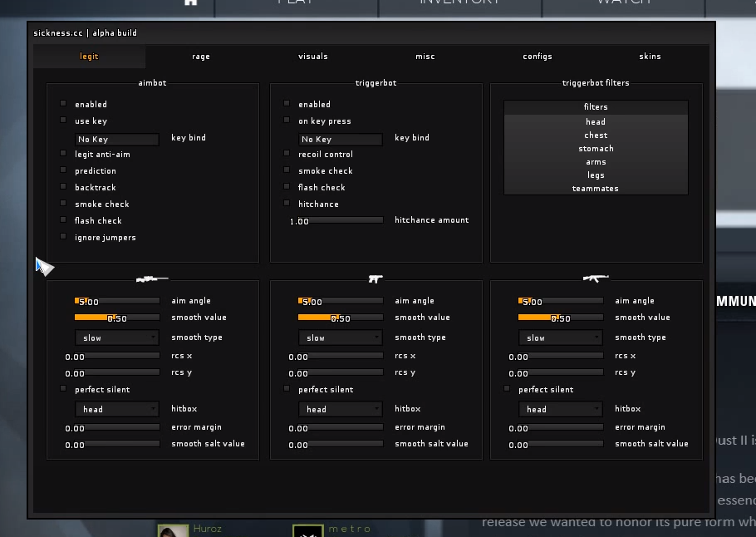Click the hitchance amount slider
The width and height of the screenshot is (756, 537).
tap(346, 220)
